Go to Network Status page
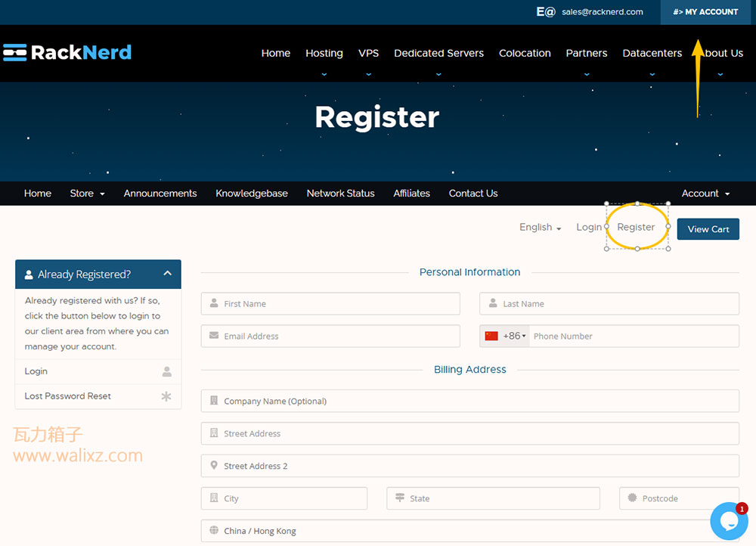Screen dimensions: 756x546 pyautogui.click(x=340, y=194)
